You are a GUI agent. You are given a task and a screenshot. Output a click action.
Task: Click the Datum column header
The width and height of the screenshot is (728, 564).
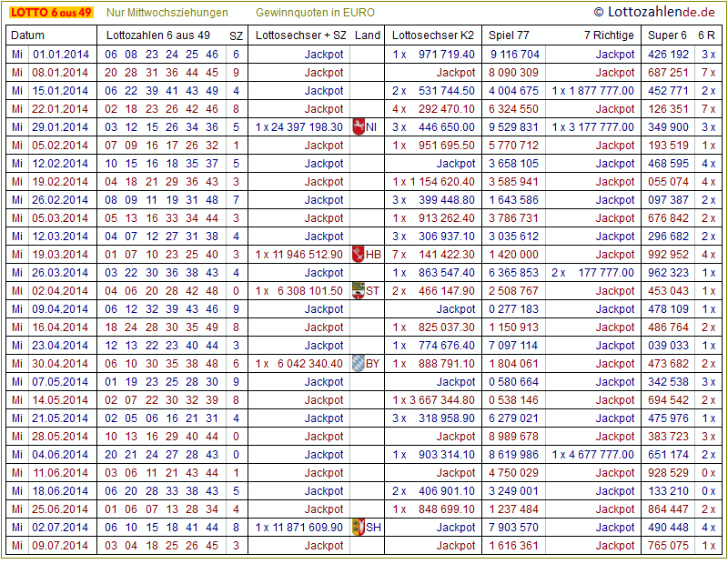27,35
